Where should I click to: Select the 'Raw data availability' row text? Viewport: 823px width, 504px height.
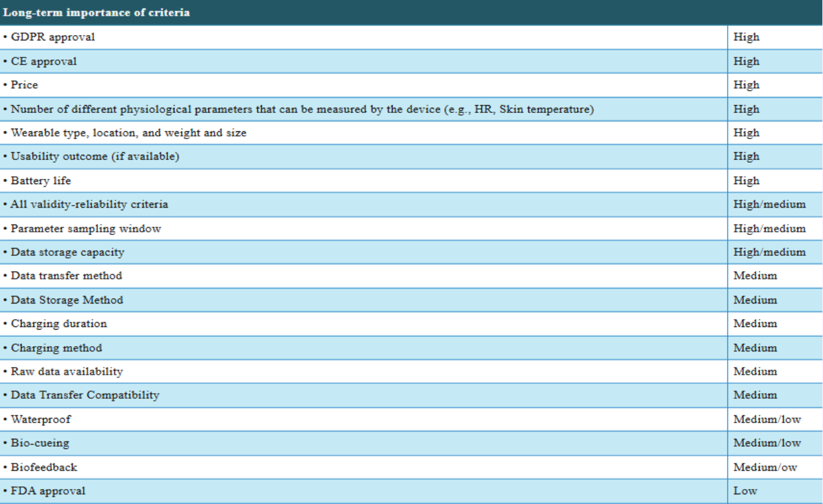click(x=67, y=371)
